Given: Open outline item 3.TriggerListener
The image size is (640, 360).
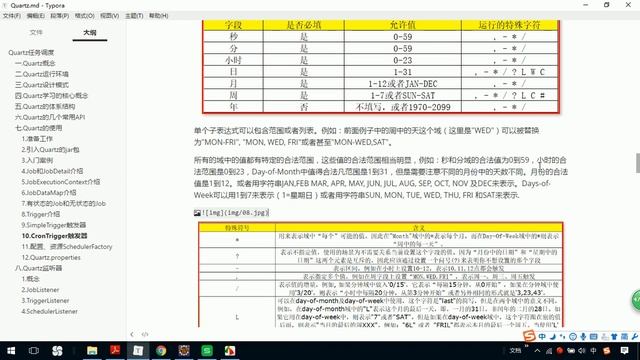Looking at the screenshot, I should click(x=45, y=300).
